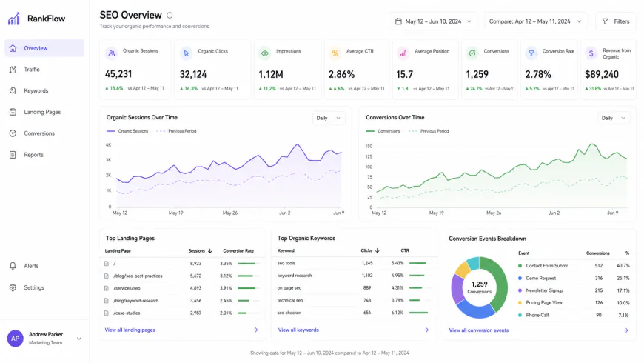Click the Organic Sessions card icon

[x=111, y=53]
